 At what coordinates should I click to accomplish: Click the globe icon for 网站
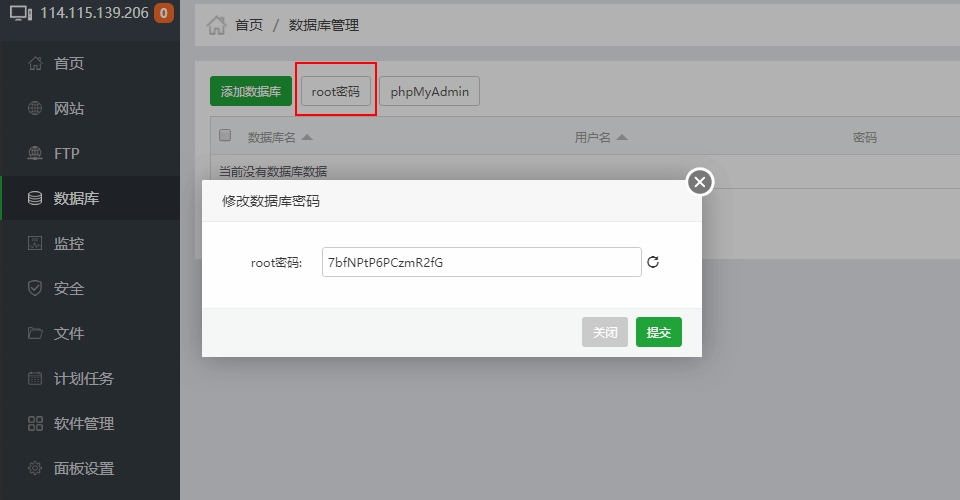click(36, 108)
